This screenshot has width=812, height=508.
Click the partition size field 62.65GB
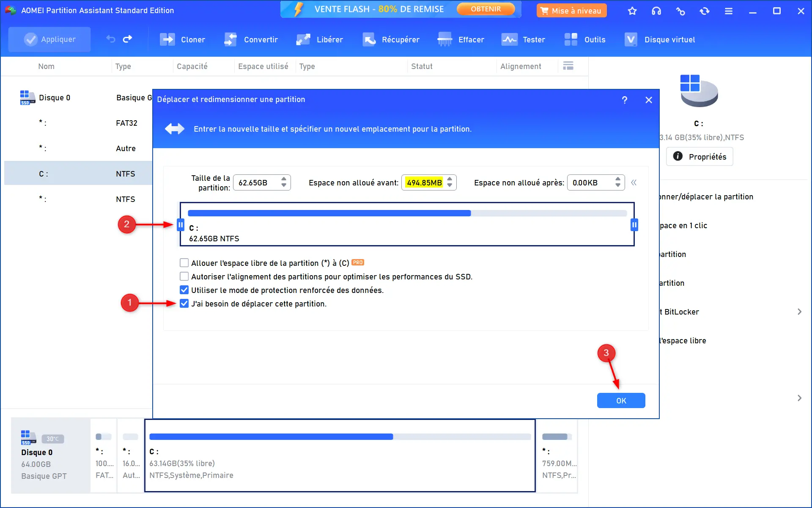tap(256, 182)
